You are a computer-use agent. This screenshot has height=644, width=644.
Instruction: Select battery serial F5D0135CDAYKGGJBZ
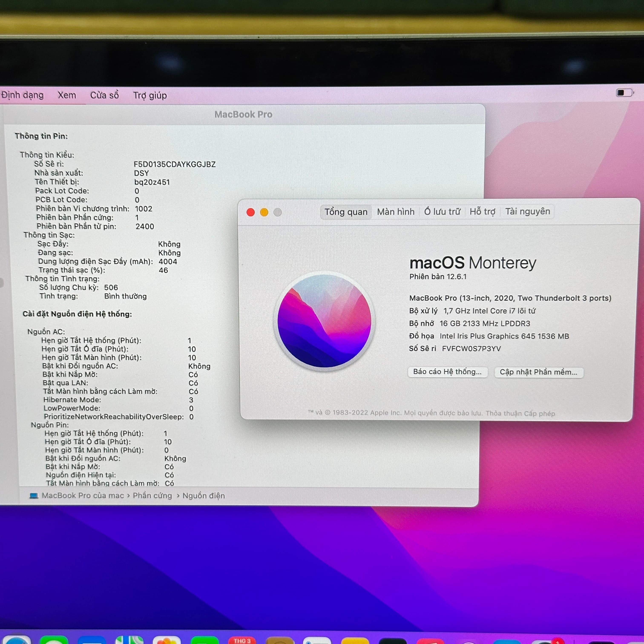175,164
